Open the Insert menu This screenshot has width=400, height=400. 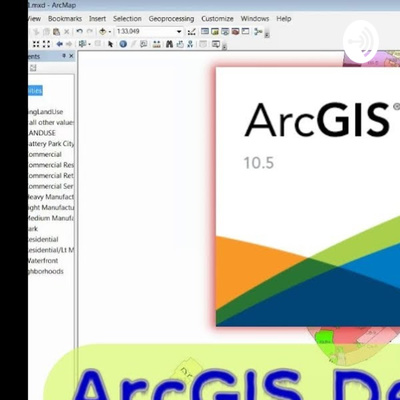tap(97, 19)
